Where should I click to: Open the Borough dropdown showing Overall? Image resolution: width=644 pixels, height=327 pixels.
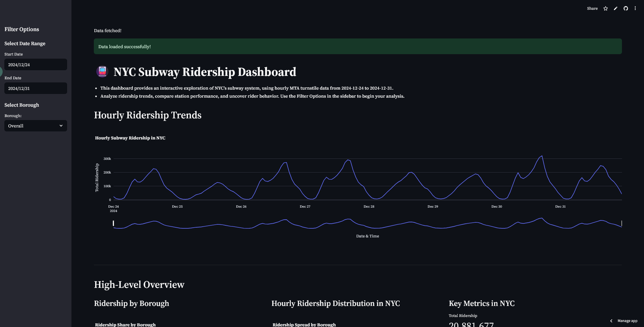(35, 126)
